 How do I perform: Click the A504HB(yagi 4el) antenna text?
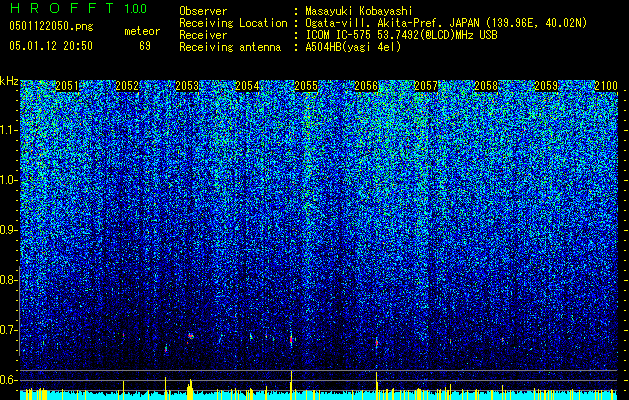[353, 47]
